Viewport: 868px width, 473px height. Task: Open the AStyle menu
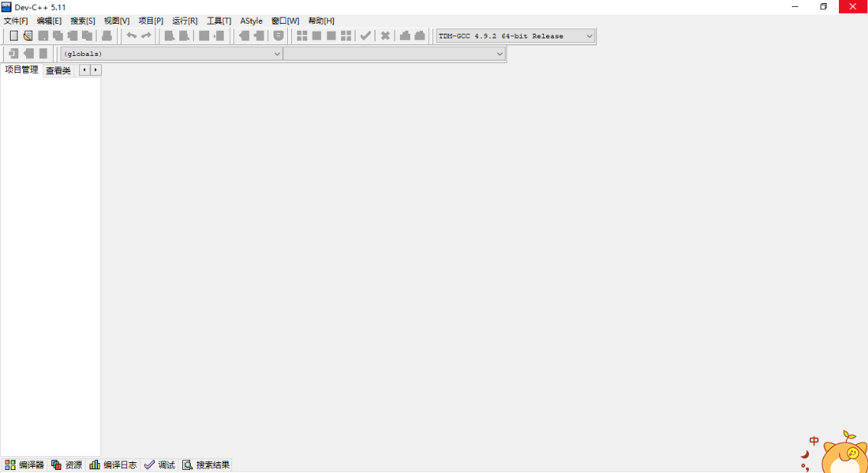tap(251, 21)
